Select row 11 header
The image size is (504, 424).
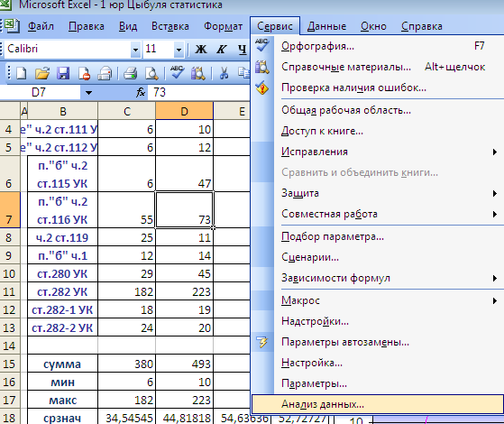tap(10, 291)
